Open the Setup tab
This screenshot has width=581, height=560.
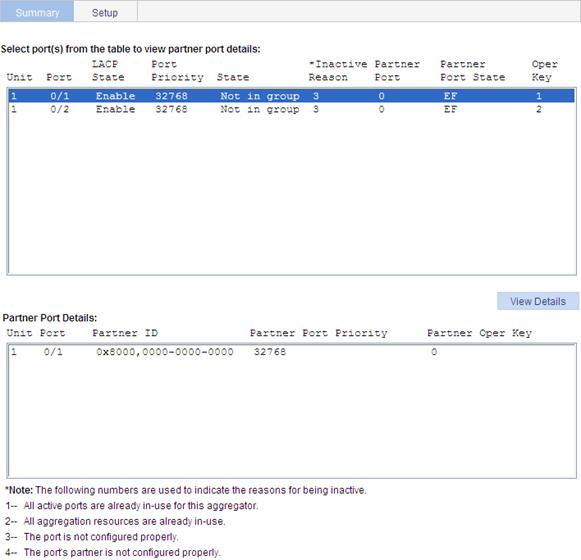[x=105, y=13]
